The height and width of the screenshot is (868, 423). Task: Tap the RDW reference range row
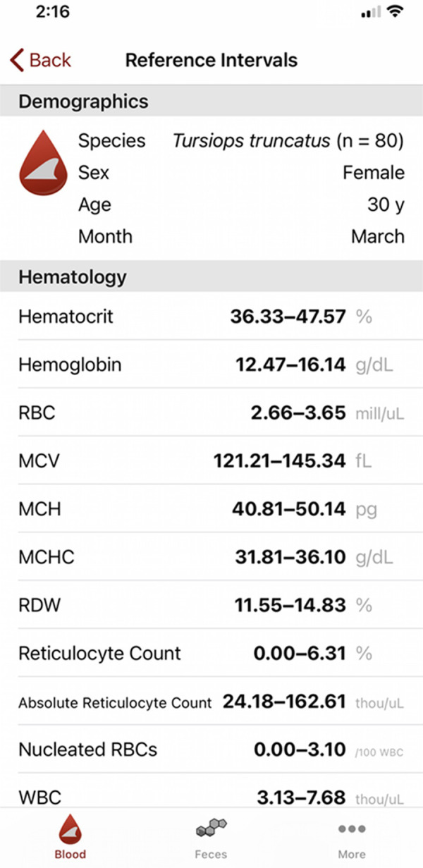211,605
